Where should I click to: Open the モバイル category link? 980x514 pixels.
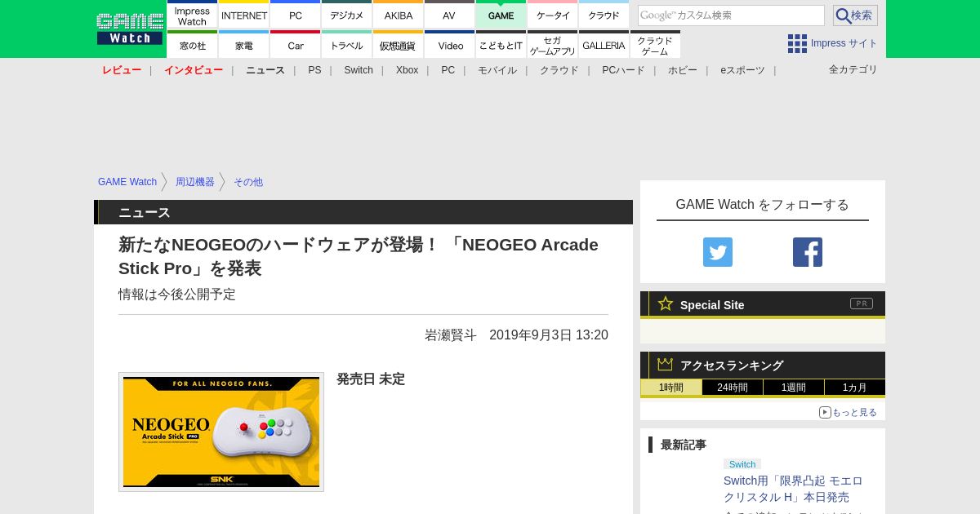point(497,70)
